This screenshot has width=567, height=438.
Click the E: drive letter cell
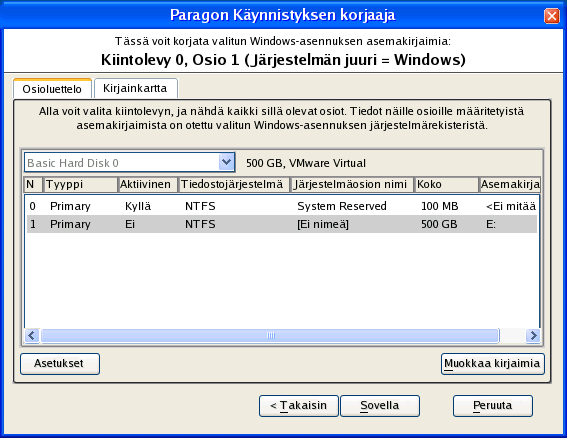[491, 224]
